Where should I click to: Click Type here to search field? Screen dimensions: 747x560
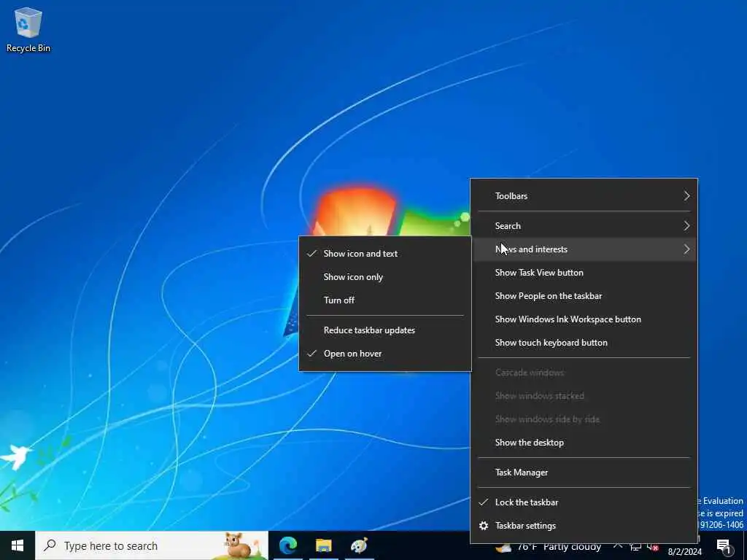[152, 545]
